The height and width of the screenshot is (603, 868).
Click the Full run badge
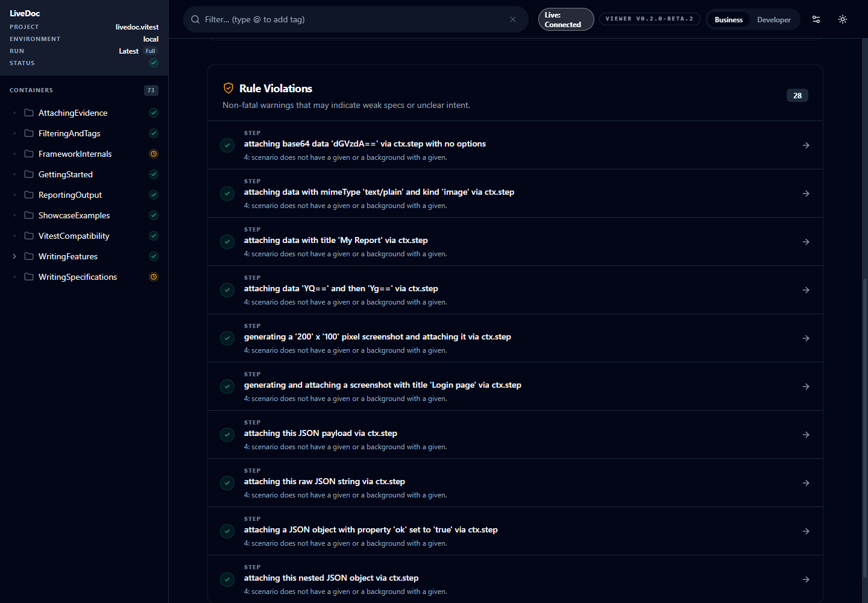point(150,51)
